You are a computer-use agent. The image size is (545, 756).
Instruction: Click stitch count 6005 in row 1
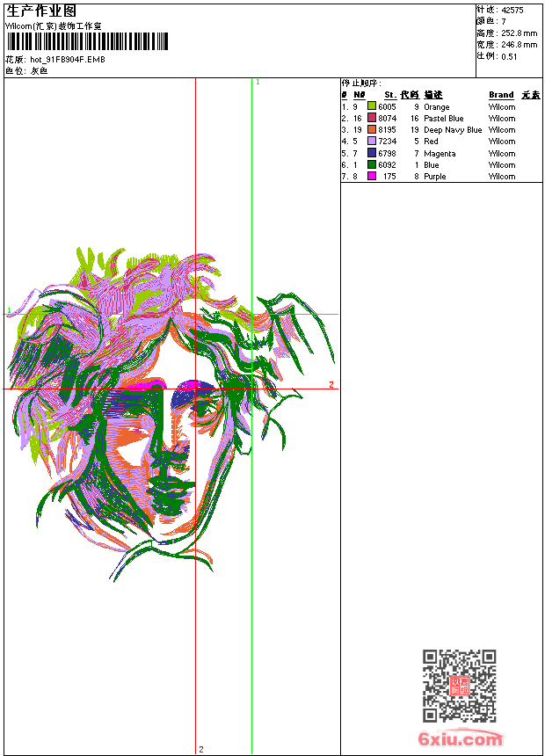[387, 106]
